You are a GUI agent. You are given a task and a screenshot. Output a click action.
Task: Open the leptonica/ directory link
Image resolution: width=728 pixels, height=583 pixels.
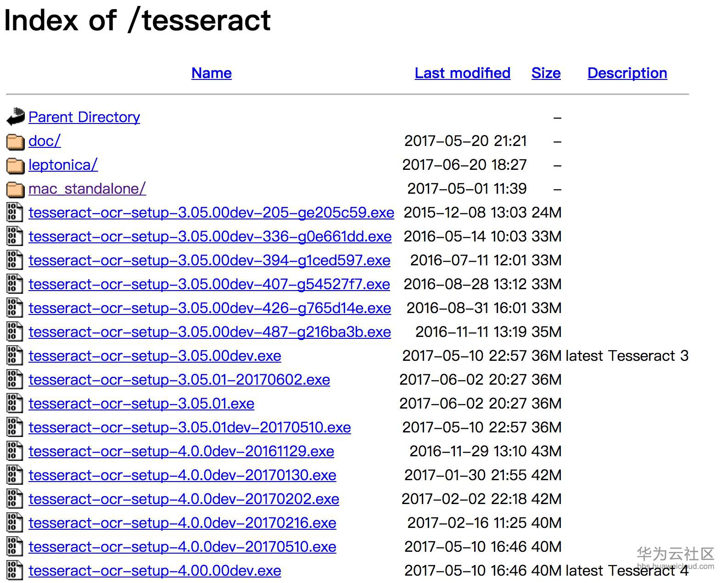(63, 165)
